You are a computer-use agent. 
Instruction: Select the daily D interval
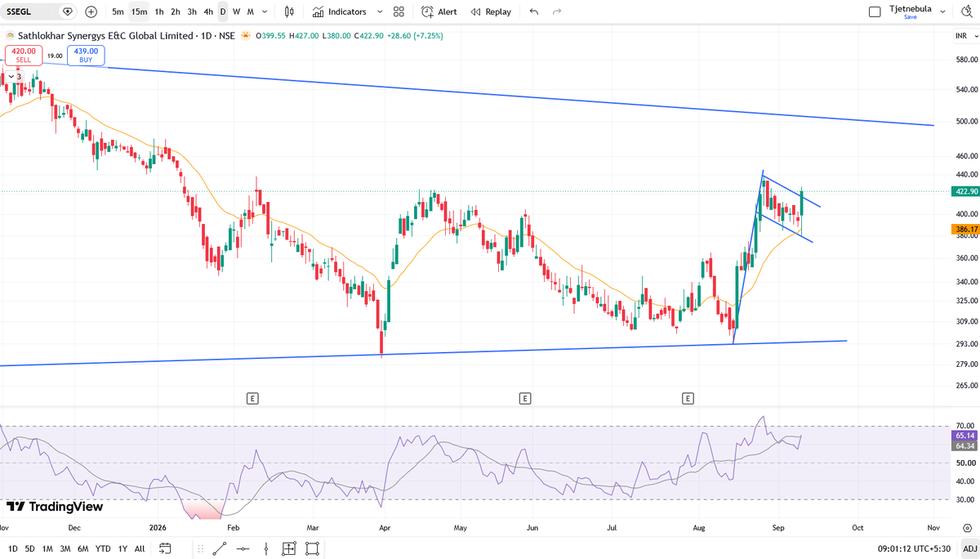coord(222,11)
